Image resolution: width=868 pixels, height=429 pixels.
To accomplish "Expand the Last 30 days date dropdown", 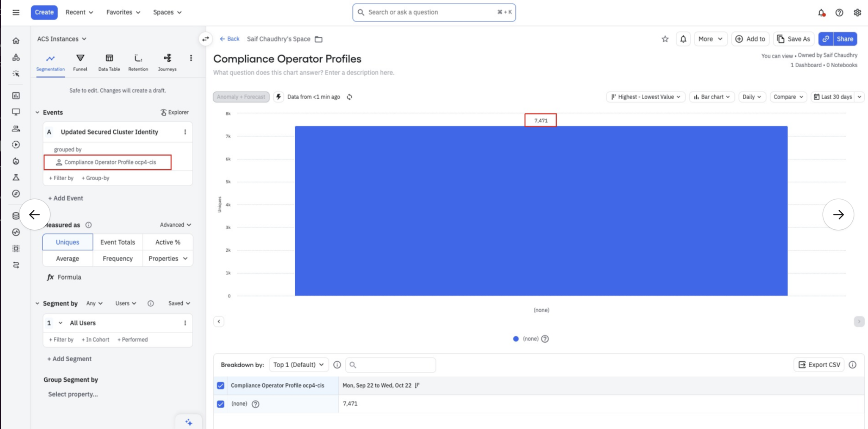I will (859, 97).
